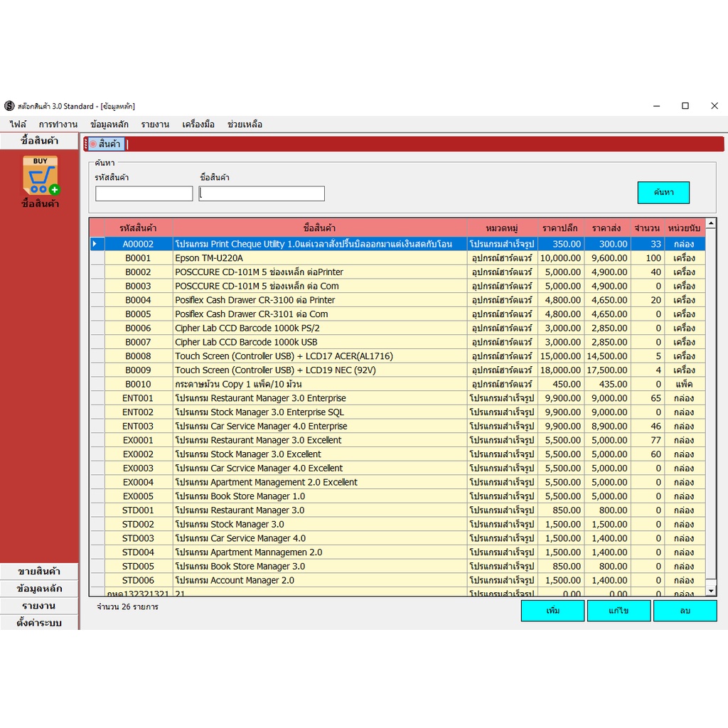Click the table scrollbar down arrow
The height and width of the screenshot is (728, 728).
(x=711, y=591)
